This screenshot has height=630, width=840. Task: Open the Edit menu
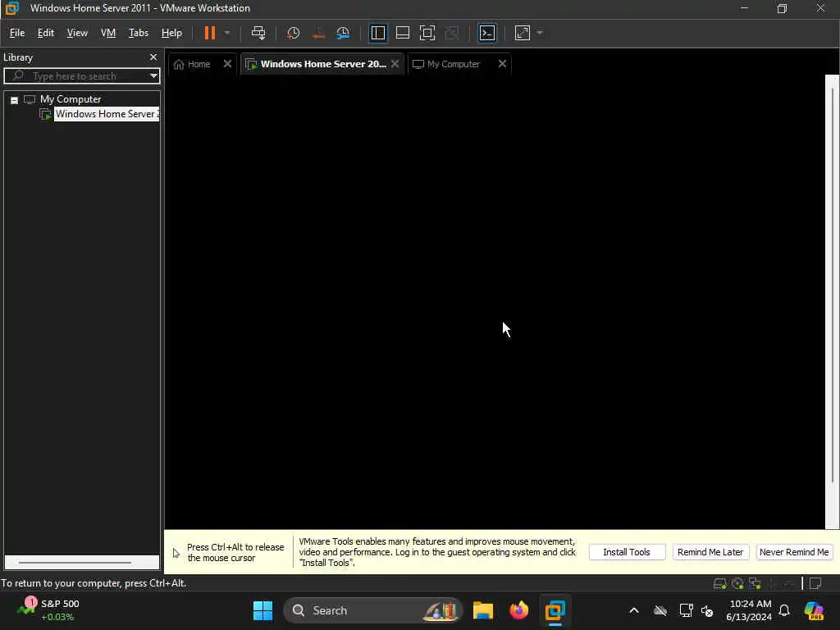pyautogui.click(x=46, y=33)
